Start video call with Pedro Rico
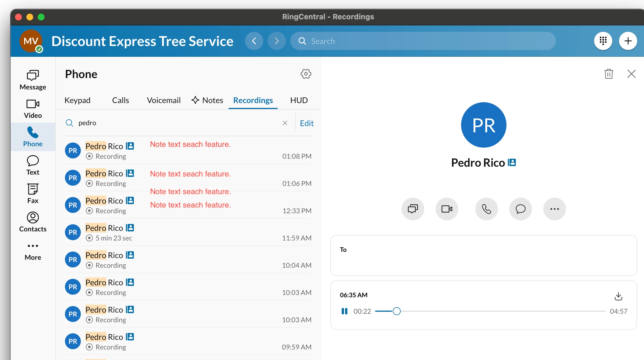644x360 pixels. (447, 209)
